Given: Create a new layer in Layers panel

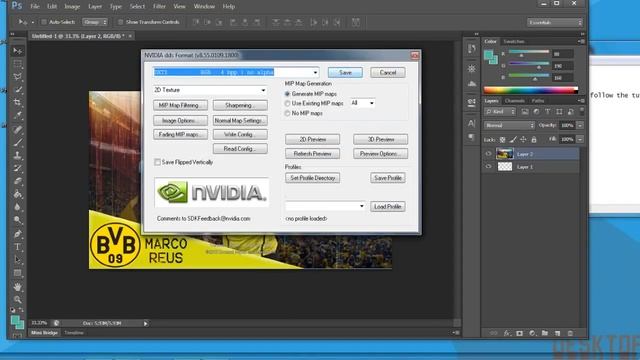Looking at the screenshot, I should coord(558,333).
